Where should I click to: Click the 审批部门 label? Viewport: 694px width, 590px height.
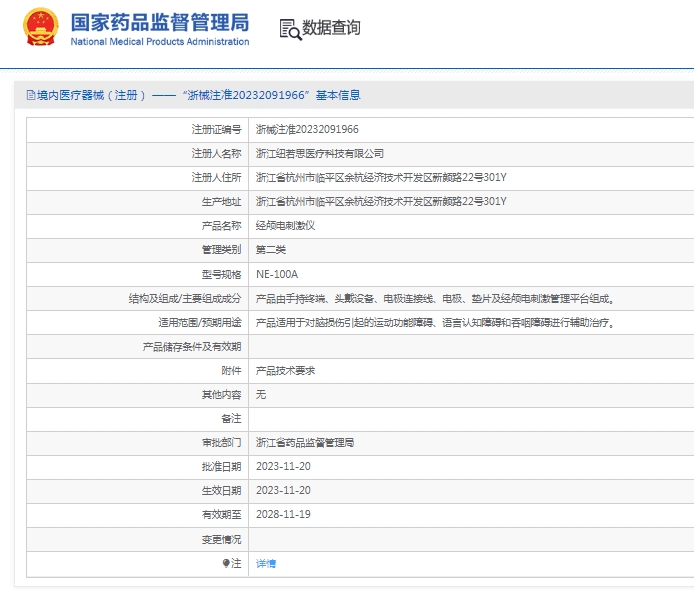coord(221,443)
